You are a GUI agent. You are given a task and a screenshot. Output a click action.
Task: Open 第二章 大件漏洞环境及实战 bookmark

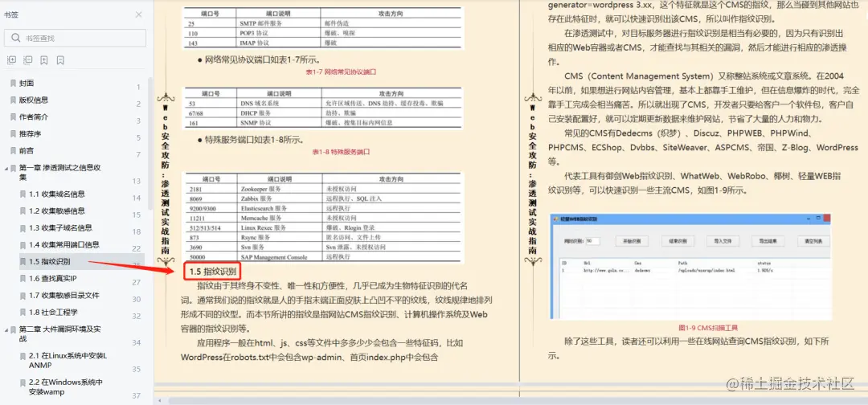click(x=59, y=333)
